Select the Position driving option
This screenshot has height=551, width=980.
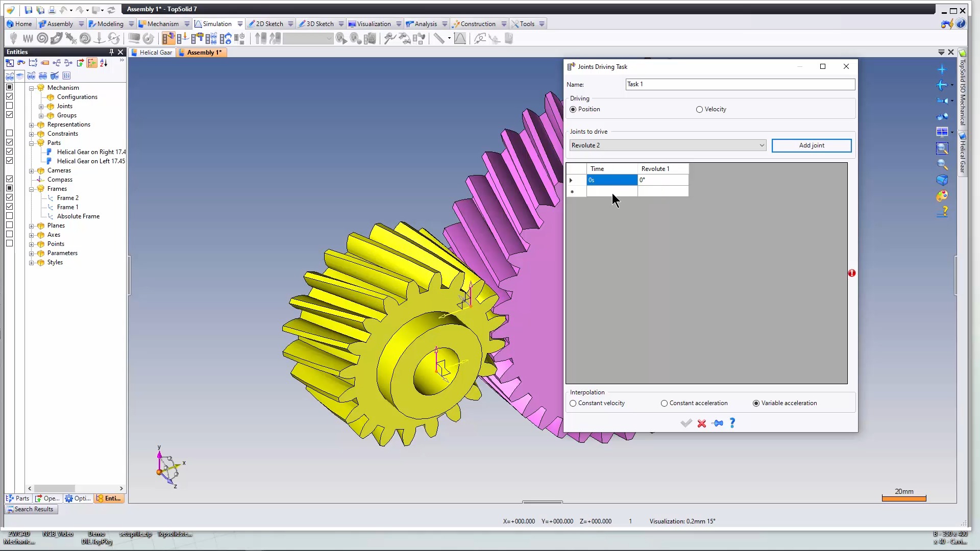(585, 109)
